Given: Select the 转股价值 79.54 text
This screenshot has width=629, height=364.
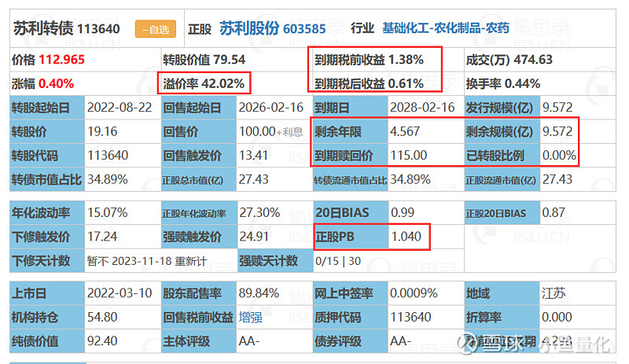Looking at the screenshot, I should pos(204,60).
